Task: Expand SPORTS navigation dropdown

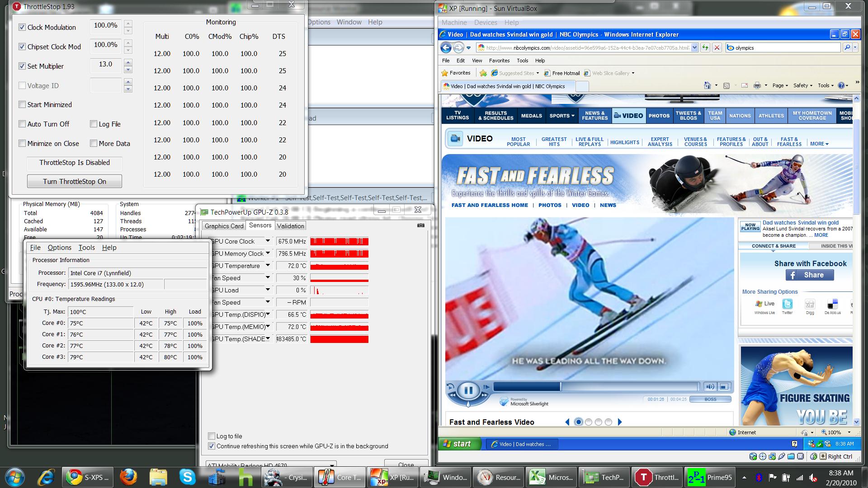Action: pos(561,116)
